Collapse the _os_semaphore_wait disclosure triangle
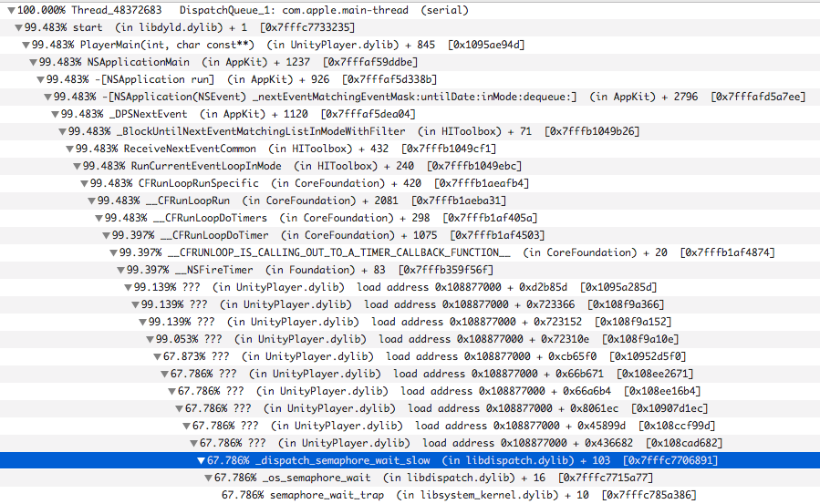This screenshot has width=820, height=504. pos(209,478)
